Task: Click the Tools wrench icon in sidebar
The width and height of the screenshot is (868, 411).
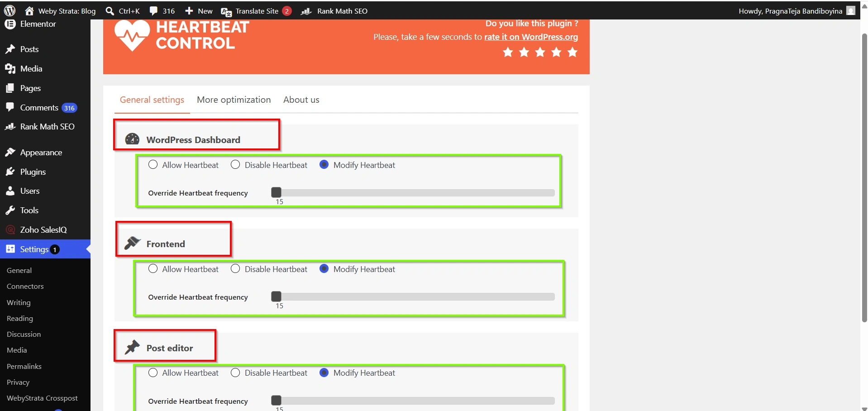Action: click(x=10, y=210)
